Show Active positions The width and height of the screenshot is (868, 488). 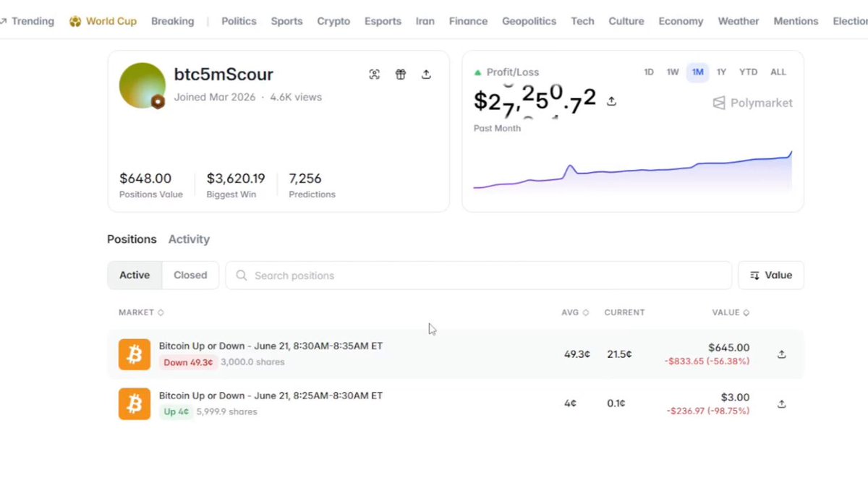pyautogui.click(x=135, y=275)
